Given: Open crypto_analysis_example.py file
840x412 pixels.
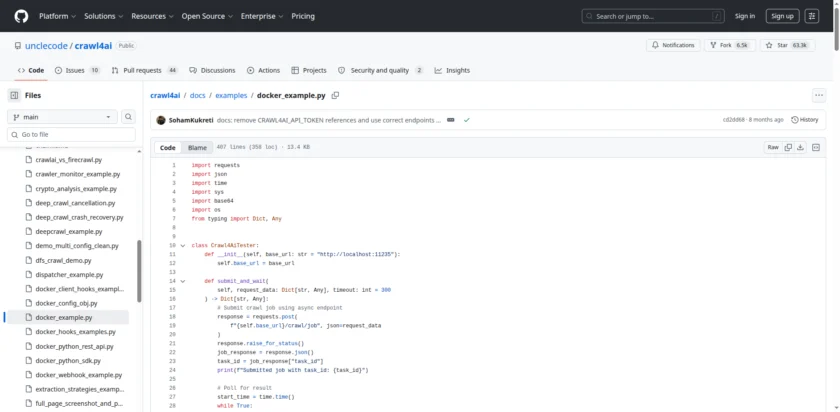Looking at the screenshot, I should coord(76,189).
